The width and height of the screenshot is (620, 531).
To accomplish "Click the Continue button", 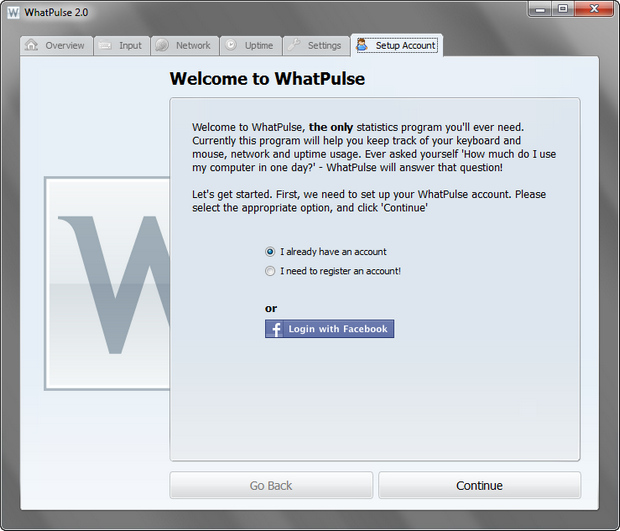I will pos(480,485).
